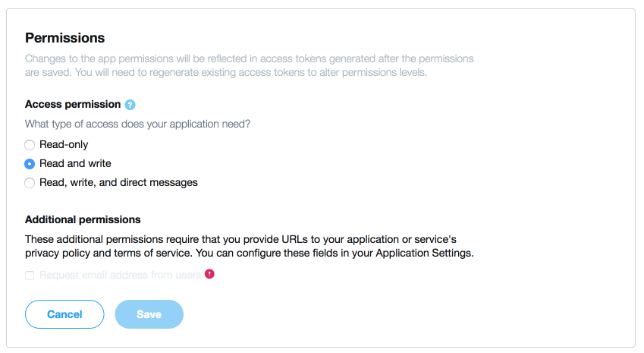Choose Read, write, and direct messages radio button
644x353 pixels.
pos(30,182)
